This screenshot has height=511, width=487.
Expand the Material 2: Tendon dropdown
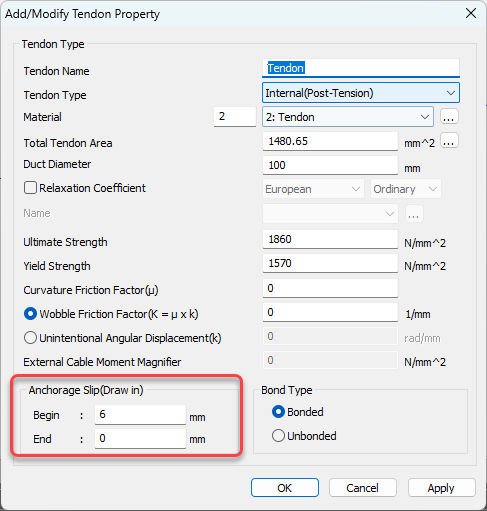(x=348, y=117)
